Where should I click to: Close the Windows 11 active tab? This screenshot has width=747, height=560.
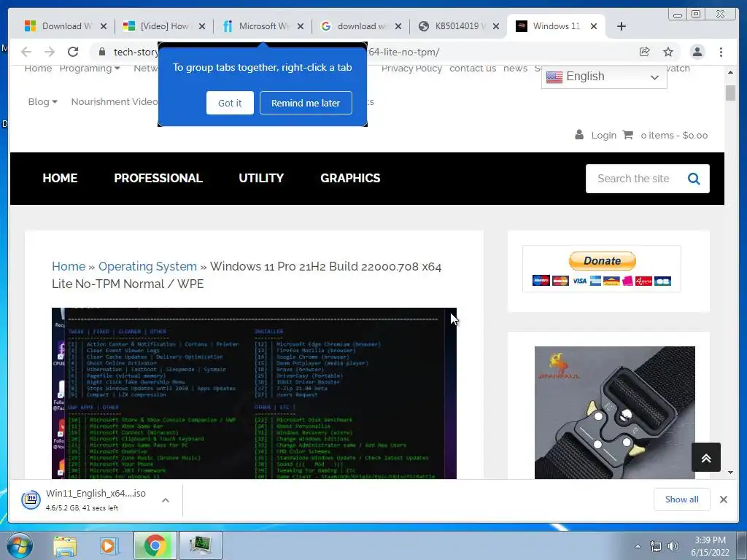pos(594,26)
